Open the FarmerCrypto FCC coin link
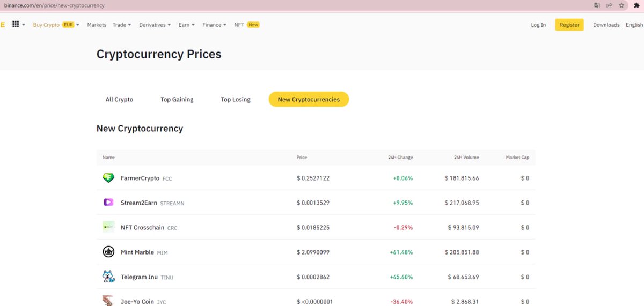This screenshot has width=644, height=306. 147,178
